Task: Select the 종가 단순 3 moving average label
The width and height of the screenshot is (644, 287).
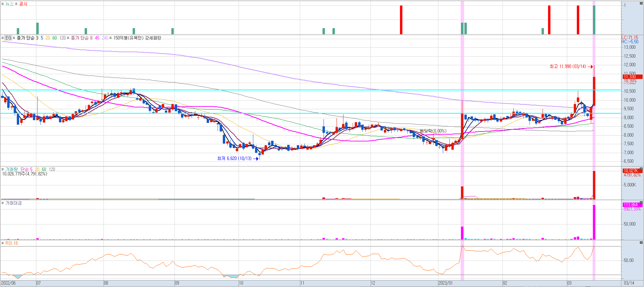Action: point(28,38)
